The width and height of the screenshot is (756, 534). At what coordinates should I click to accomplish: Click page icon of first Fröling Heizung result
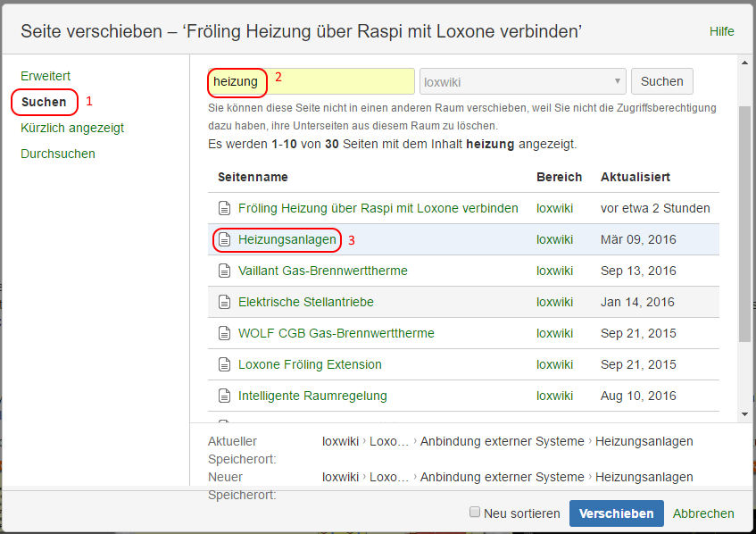tap(225, 208)
